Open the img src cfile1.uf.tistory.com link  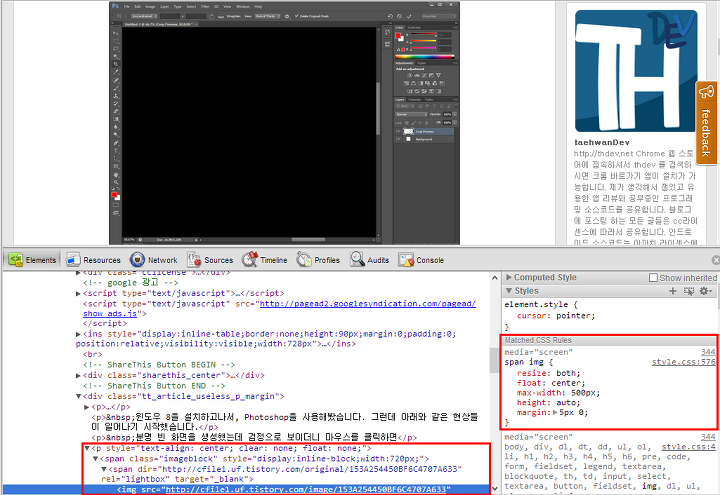tap(306, 489)
